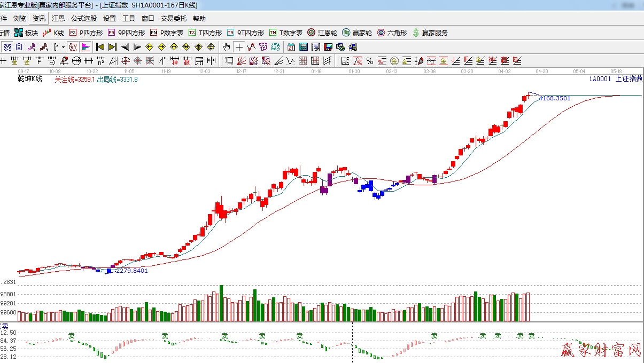This screenshot has height=363, width=644.
Task: Toggle the first chart view button in toolbar
Action: (7, 47)
